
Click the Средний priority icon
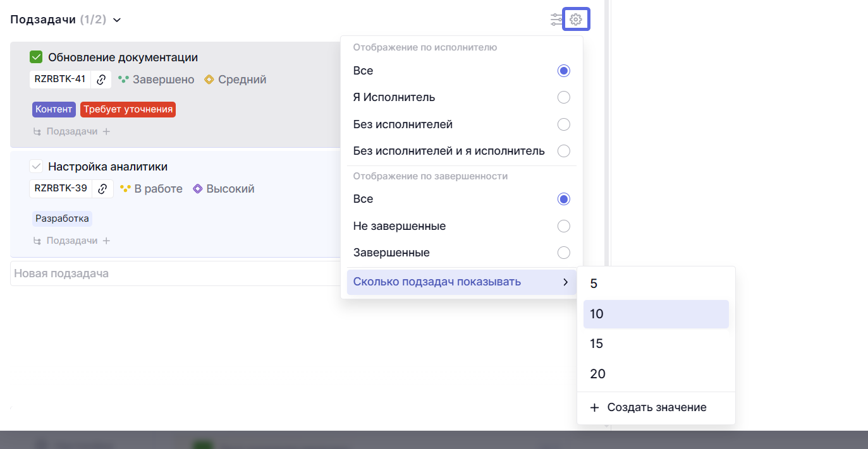tap(209, 80)
